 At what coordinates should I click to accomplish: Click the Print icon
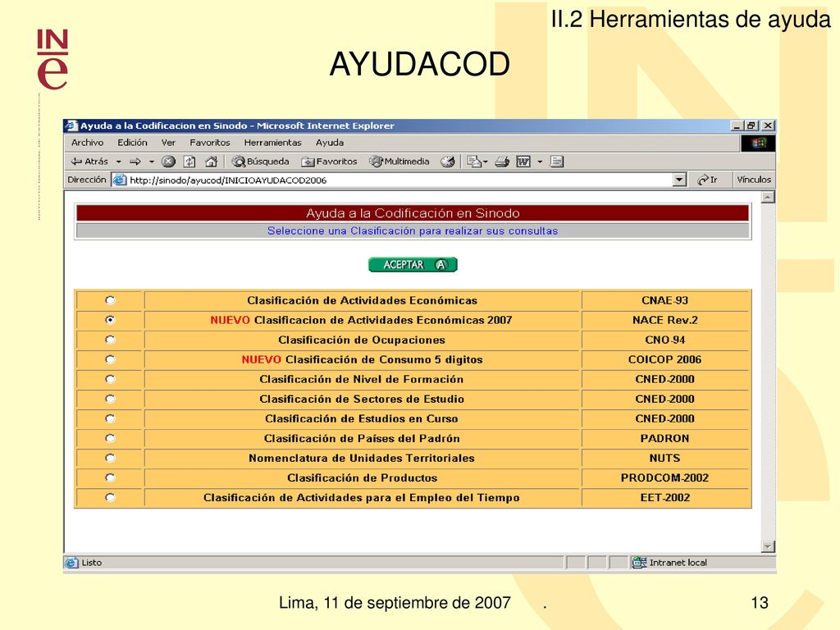(502, 162)
